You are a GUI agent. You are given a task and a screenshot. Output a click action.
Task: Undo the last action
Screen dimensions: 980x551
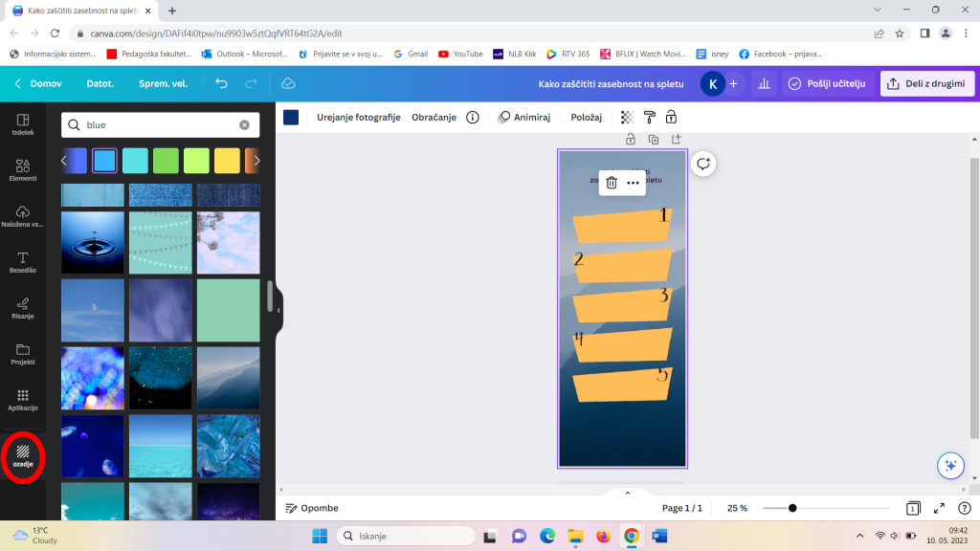click(x=221, y=83)
